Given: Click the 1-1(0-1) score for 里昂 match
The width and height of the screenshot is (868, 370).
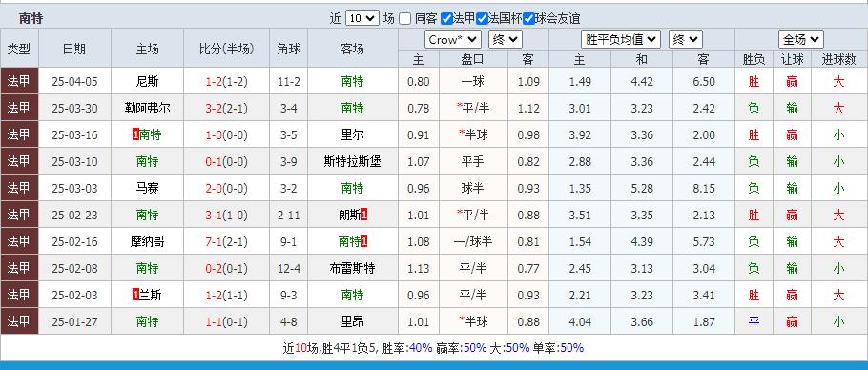Looking at the screenshot, I should point(227,321).
